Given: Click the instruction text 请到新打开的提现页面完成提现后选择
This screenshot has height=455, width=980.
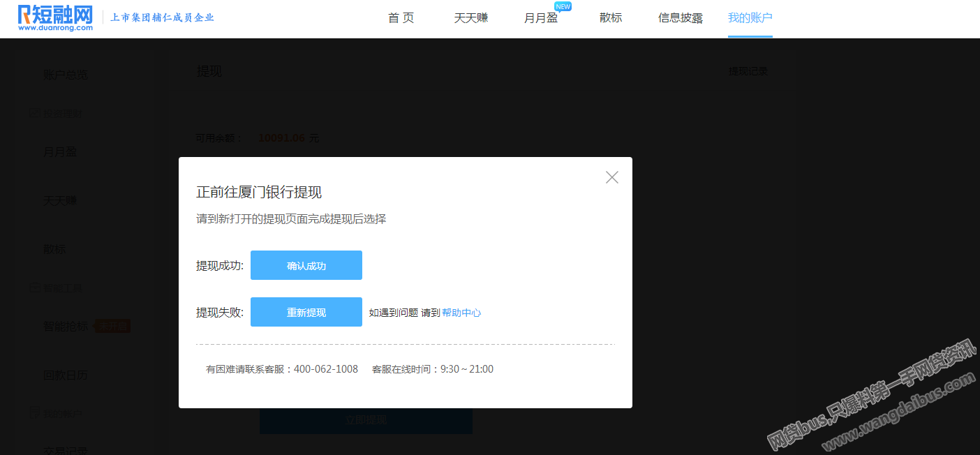Looking at the screenshot, I should point(291,219).
